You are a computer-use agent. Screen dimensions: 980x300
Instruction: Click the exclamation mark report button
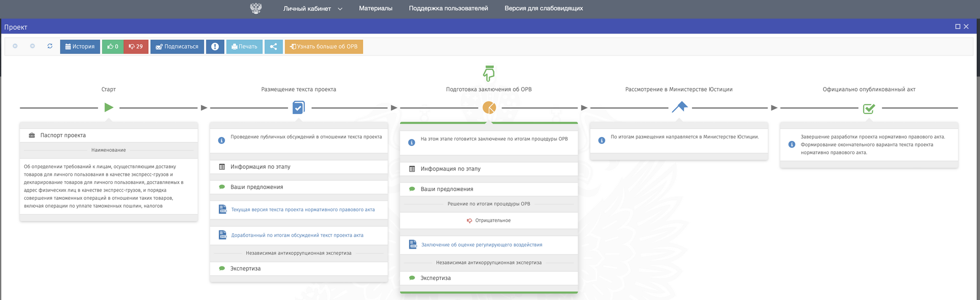[x=215, y=46]
